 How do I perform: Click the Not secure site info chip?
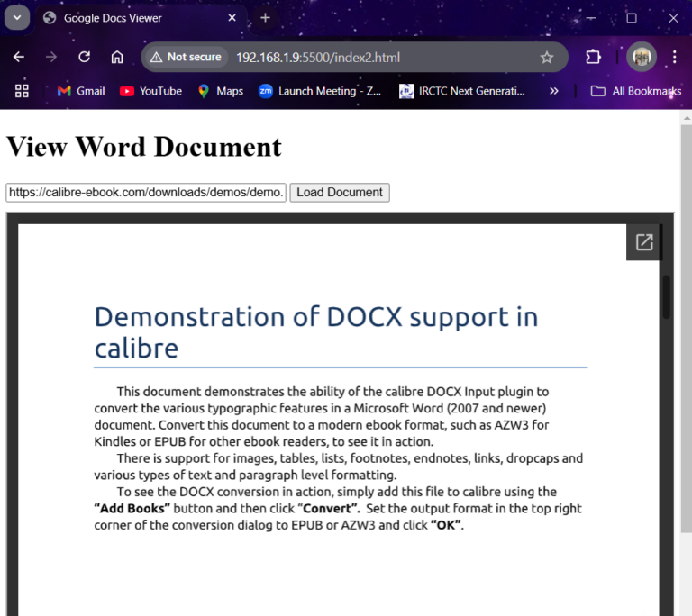point(186,57)
